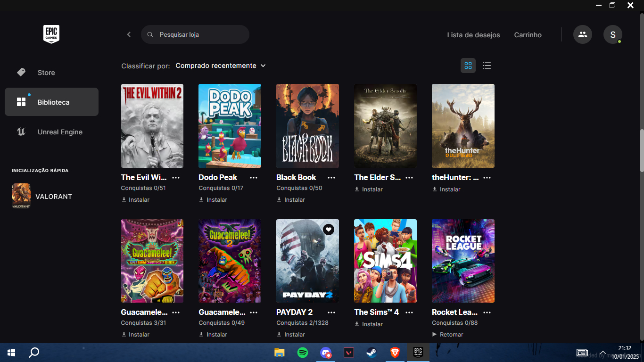This screenshot has width=644, height=362.
Task: Open Spotify from the taskbar
Action: tap(303, 353)
